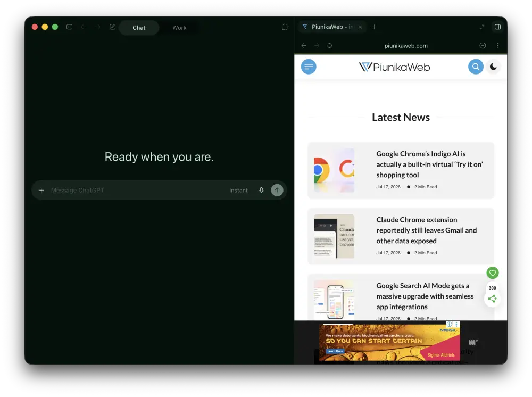Image resolution: width=532 pixels, height=397 pixels.
Task: Click the Sigma-Aldrich ad banner
Action: pos(389,342)
